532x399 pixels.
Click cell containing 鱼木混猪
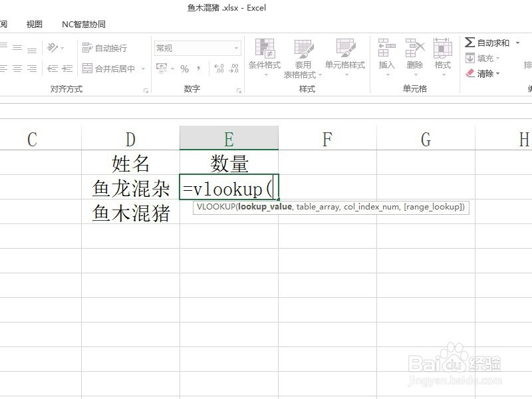[130, 212]
